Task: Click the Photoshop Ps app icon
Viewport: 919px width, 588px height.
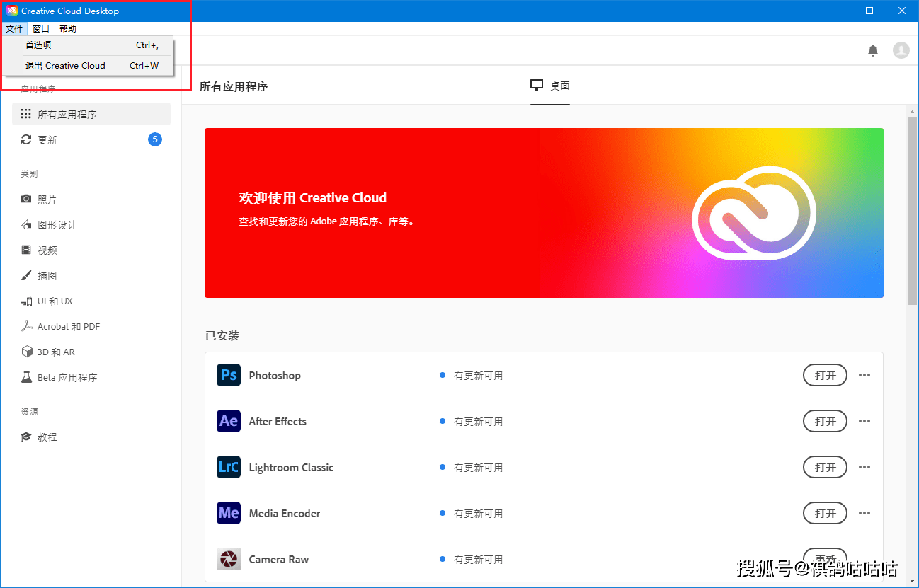Action: (228, 375)
